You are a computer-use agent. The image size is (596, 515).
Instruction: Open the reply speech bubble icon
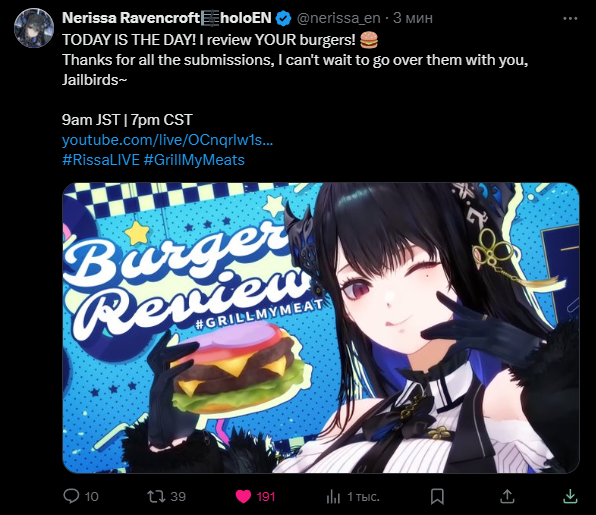71,496
